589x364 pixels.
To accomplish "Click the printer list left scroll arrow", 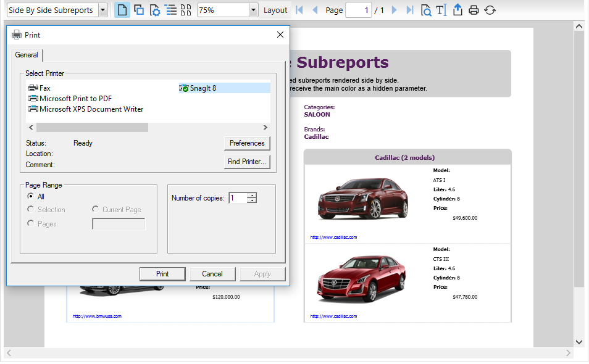I will [31, 128].
